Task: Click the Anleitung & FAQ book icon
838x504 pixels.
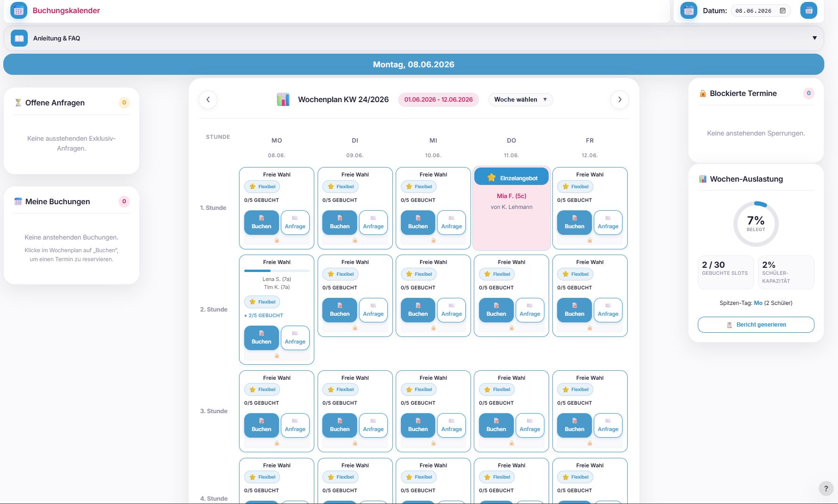Action: click(19, 38)
